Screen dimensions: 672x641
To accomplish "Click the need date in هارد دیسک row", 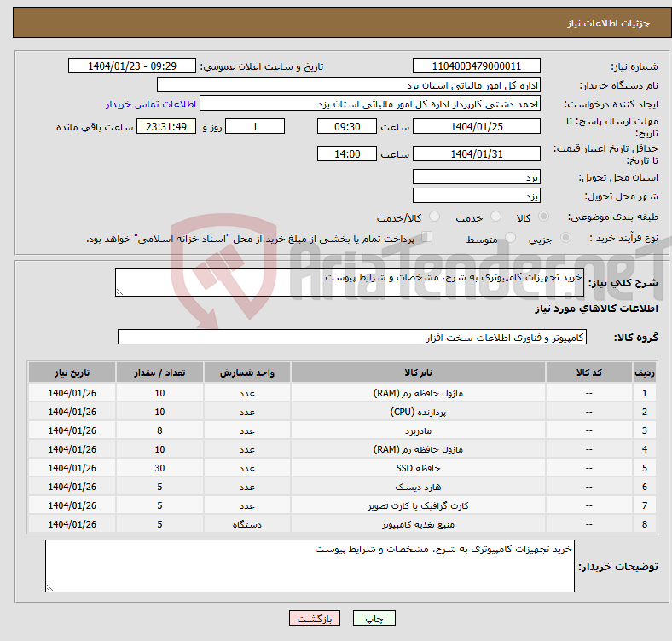I will (72, 487).
